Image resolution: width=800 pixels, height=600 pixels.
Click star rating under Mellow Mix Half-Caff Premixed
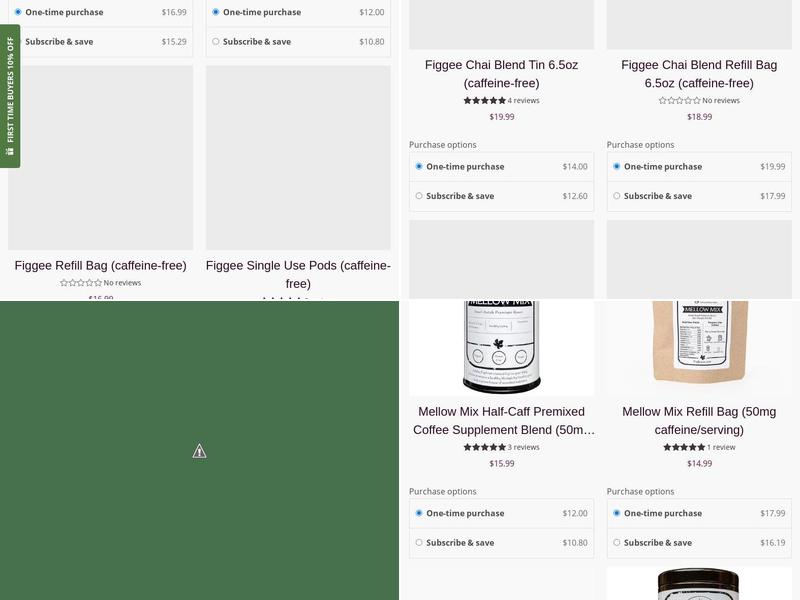(x=484, y=448)
